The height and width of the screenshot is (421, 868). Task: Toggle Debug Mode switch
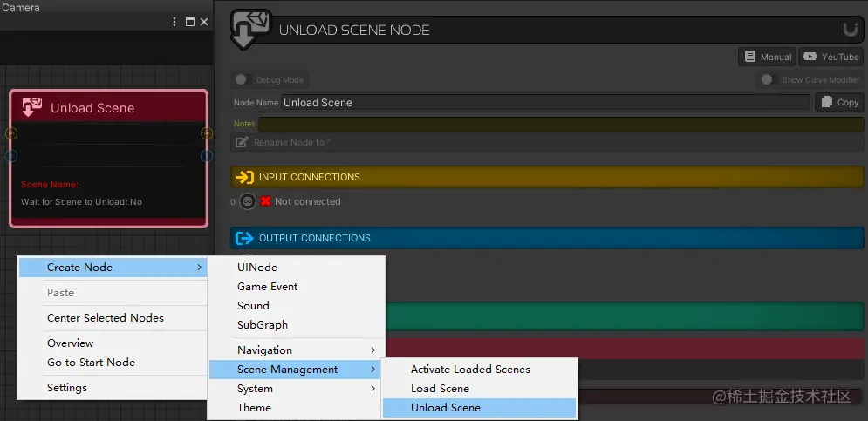tap(242, 79)
